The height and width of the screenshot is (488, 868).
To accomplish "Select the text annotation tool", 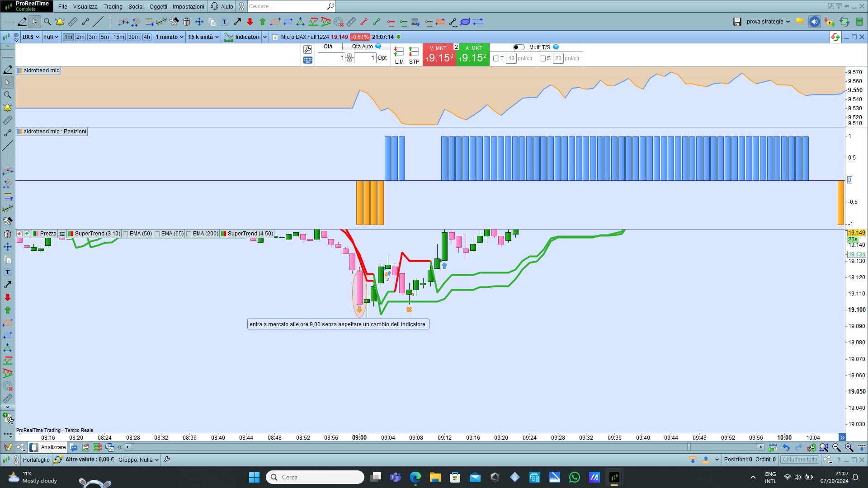I will click(x=225, y=22).
